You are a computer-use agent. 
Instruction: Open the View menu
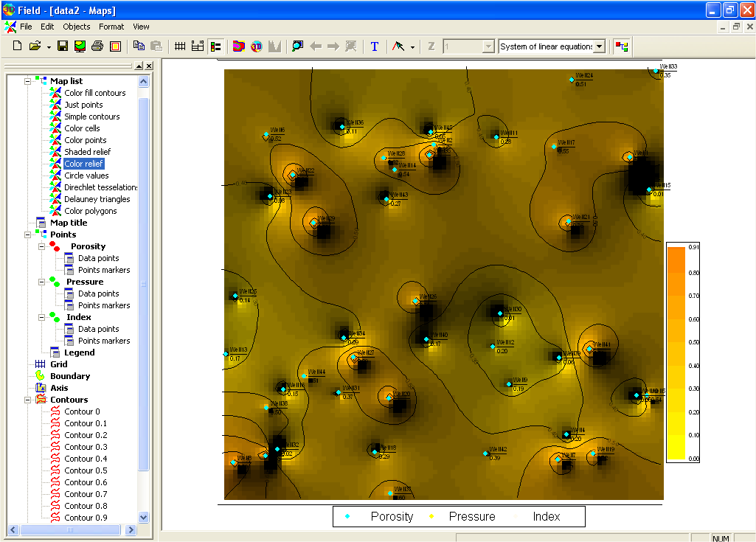[141, 27]
